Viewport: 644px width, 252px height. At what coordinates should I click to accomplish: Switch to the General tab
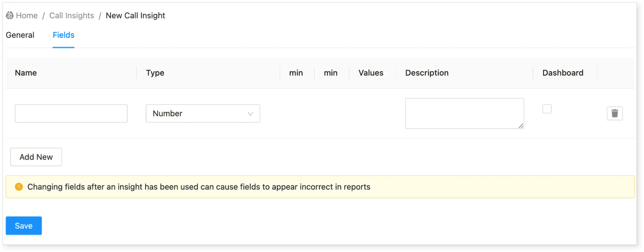pyautogui.click(x=20, y=35)
